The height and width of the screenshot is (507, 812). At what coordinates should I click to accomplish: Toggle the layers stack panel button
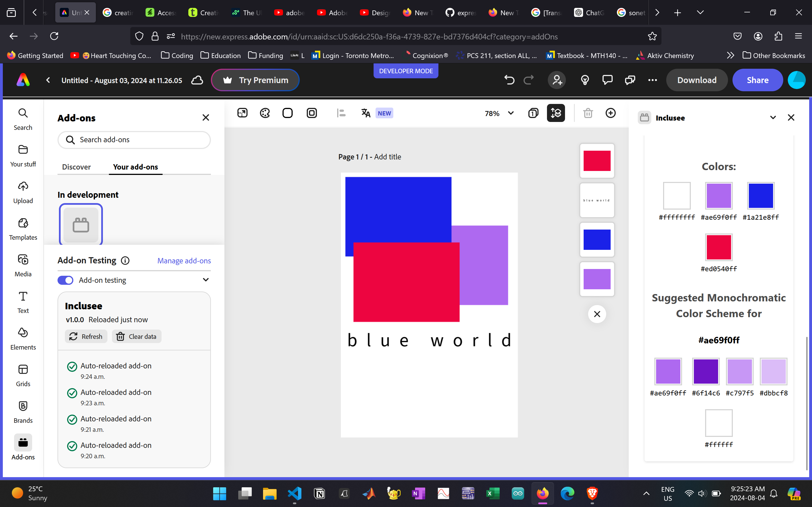[x=556, y=113]
